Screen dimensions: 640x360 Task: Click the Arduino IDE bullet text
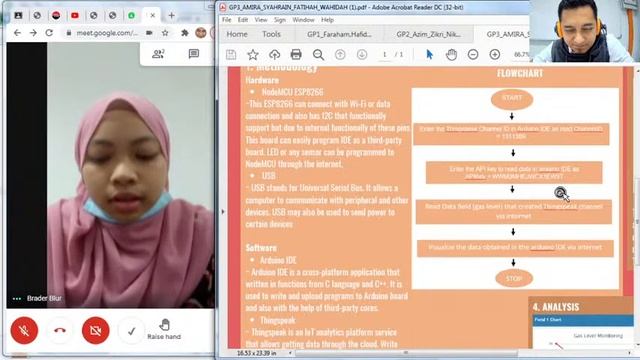coord(278,260)
